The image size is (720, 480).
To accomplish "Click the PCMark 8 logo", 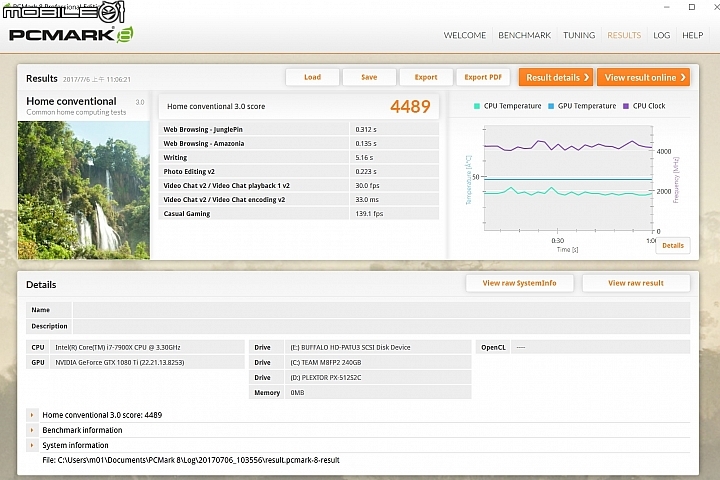I will pyautogui.click(x=71, y=35).
